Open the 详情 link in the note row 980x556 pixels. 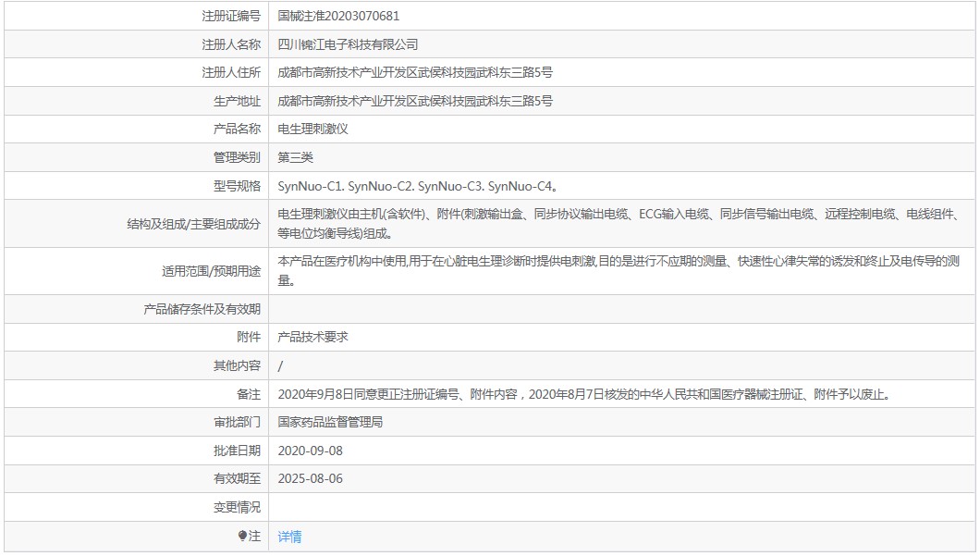[x=289, y=537]
